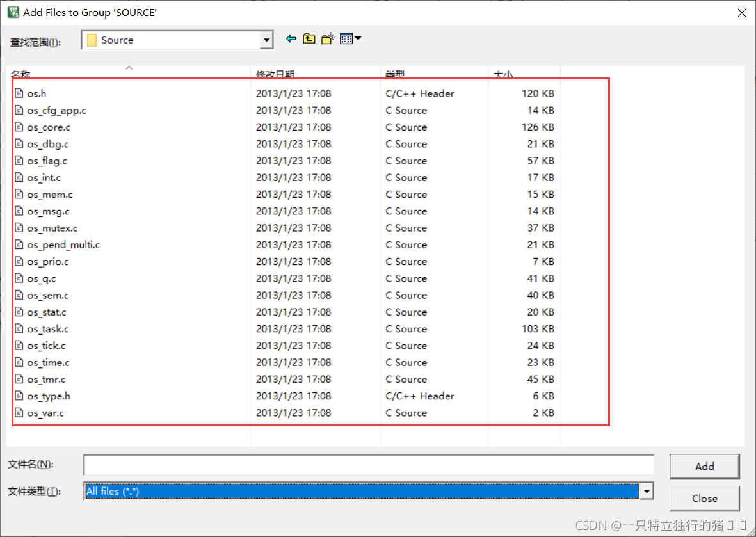Click the os_cfg_app.c file icon
The width and height of the screenshot is (756, 537).
(x=19, y=110)
